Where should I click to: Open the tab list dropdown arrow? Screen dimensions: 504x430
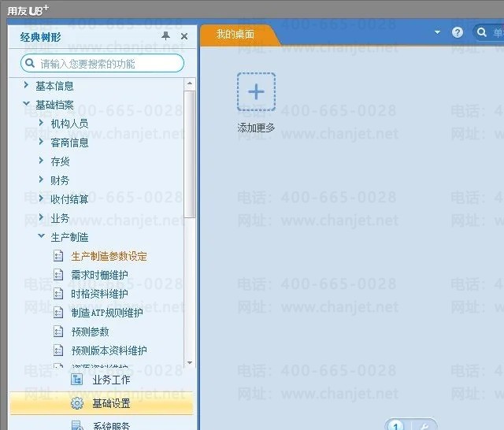[x=437, y=32]
